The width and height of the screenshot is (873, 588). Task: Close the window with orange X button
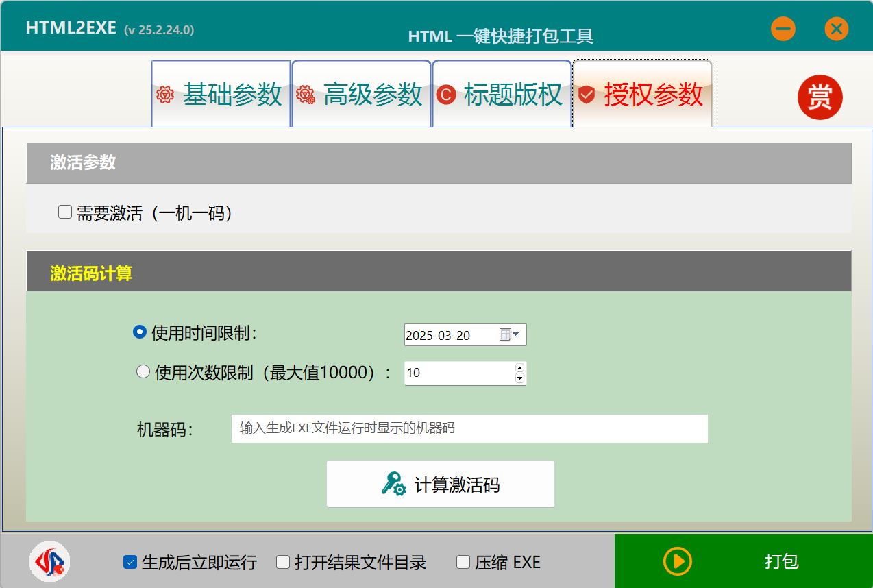[x=837, y=29]
